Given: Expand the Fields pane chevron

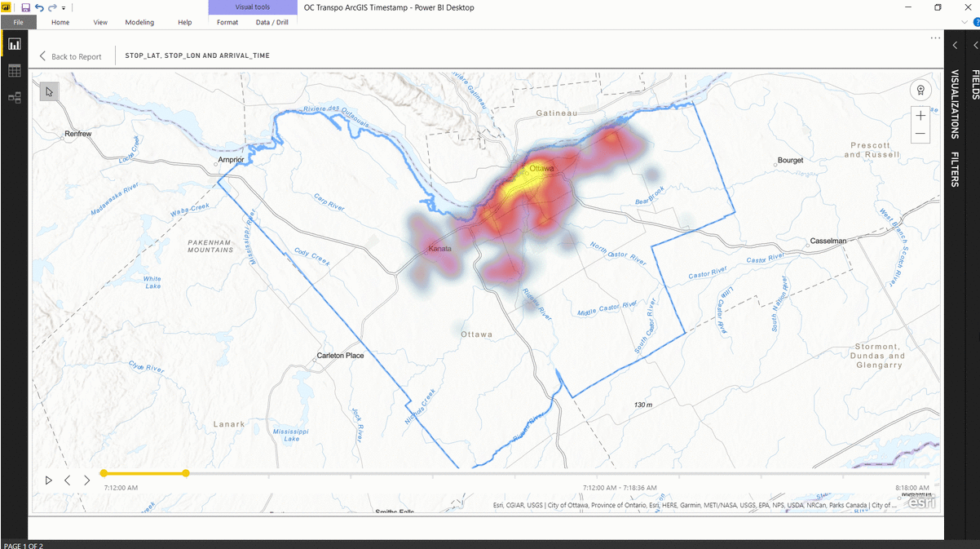Looking at the screenshot, I should coord(975,46).
